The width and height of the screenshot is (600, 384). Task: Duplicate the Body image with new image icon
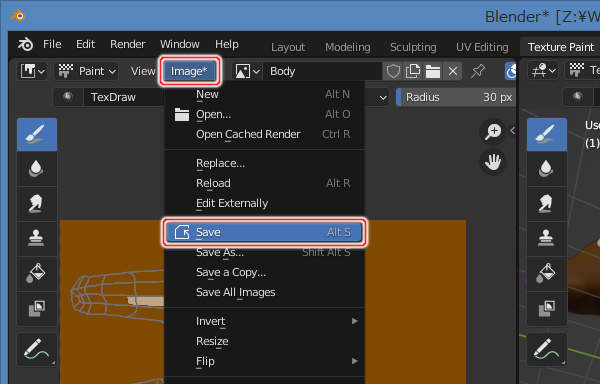(x=413, y=71)
